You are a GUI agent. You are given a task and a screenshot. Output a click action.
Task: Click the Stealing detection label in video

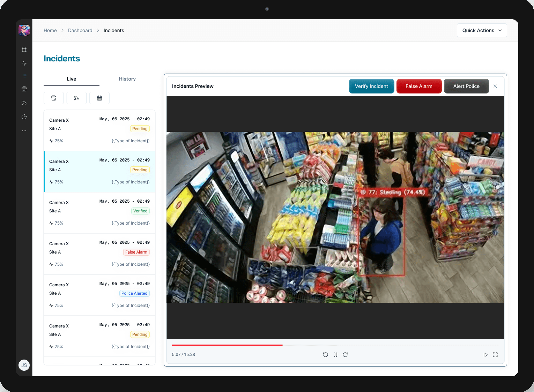tap(393, 192)
